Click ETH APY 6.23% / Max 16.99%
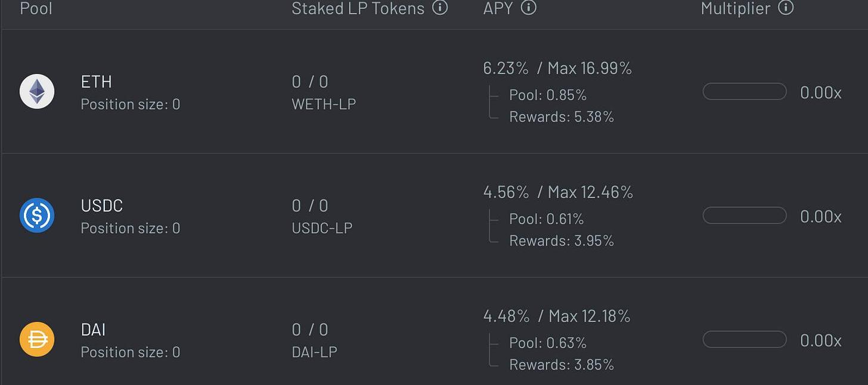Viewport: 868px width, 385px height. tap(557, 69)
